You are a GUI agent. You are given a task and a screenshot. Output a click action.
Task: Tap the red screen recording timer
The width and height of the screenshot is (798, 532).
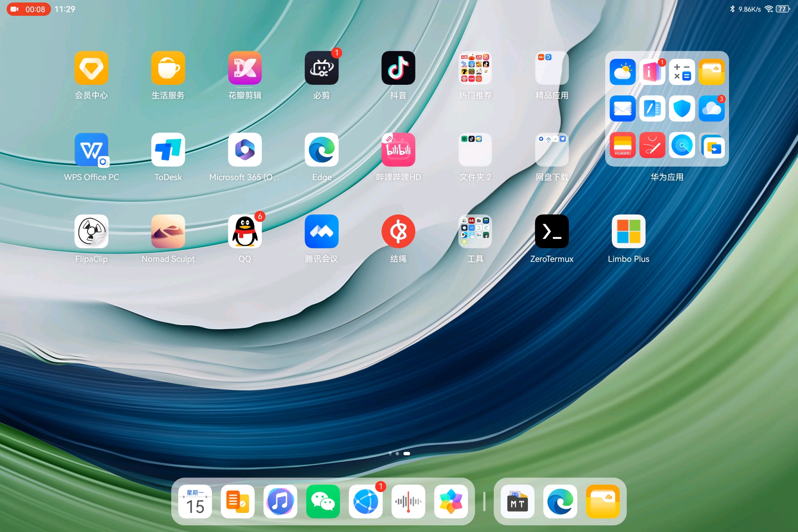click(29, 9)
